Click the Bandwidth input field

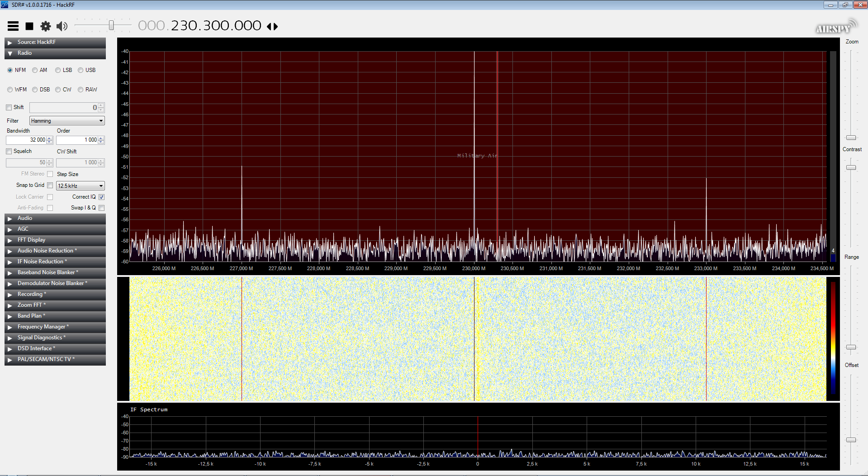pyautogui.click(x=26, y=140)
